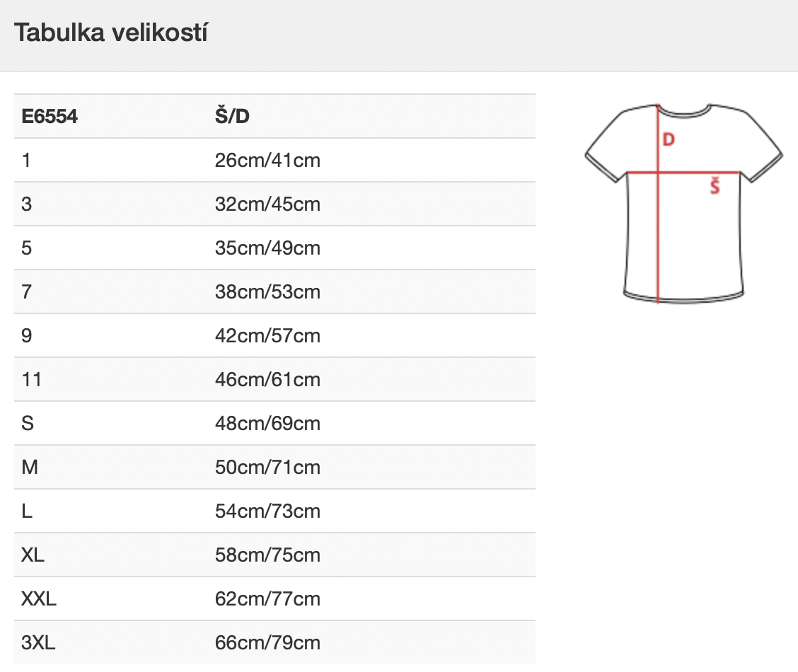Select the Š/D column header
The height and width of the screenshot is (672, 798).
point(232,115)
